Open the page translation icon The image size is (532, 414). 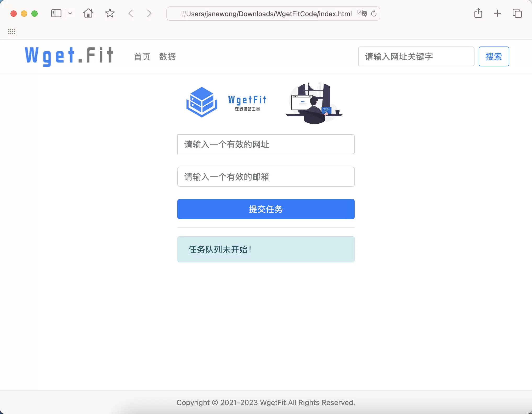[x=362, y=13]
